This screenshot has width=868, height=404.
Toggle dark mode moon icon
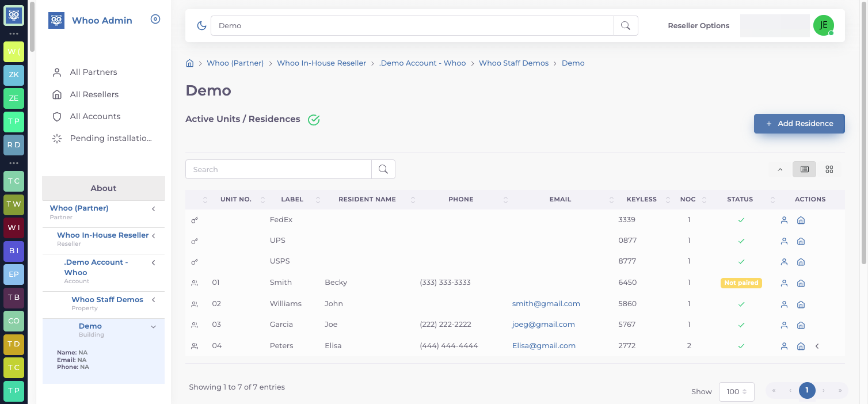[201, 25]
